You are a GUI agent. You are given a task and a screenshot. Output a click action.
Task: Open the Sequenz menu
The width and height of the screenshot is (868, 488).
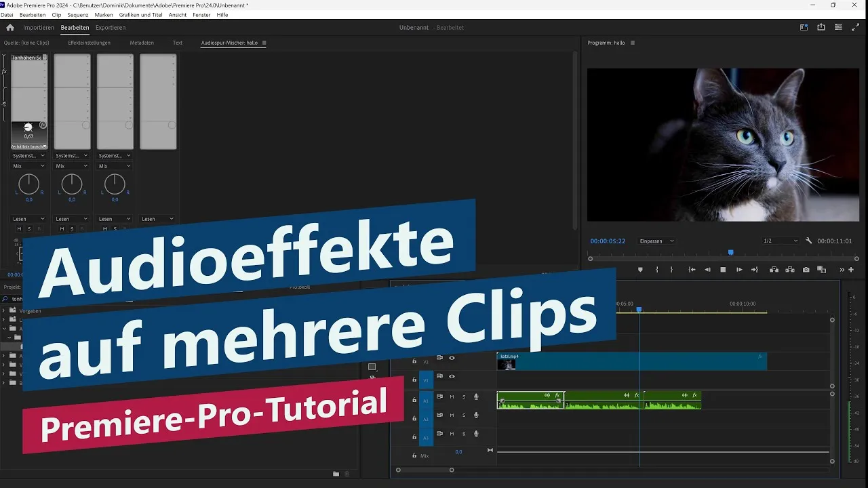77,14
